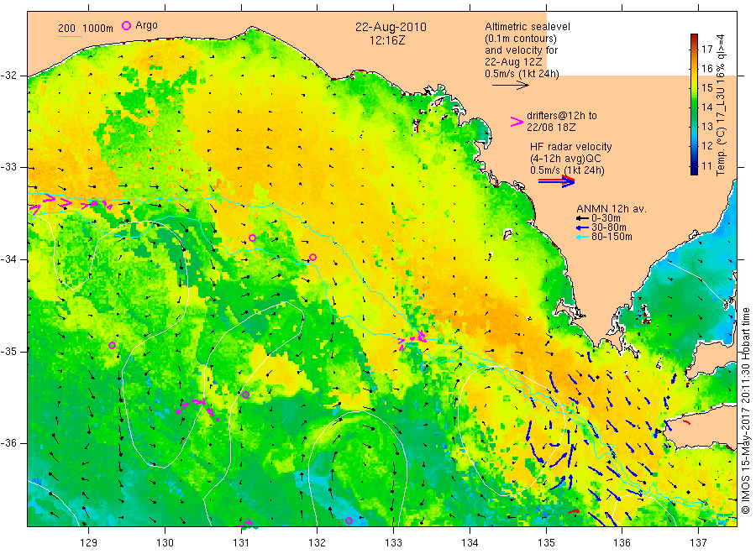Click the longitude label '129'
Viewport: 756px width, 554px height.
pos(89,543)
